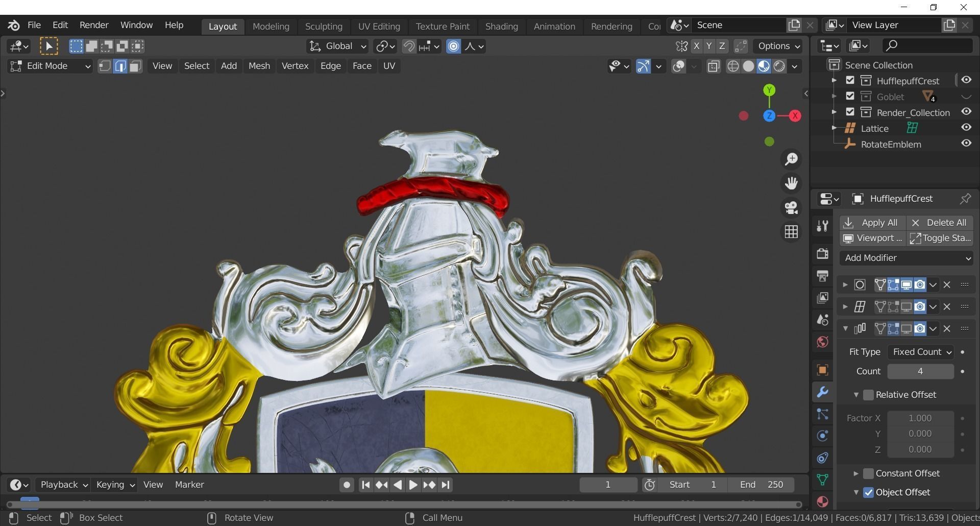Select wireframe viewport shading
980x526 pixels.
(733, 66)
